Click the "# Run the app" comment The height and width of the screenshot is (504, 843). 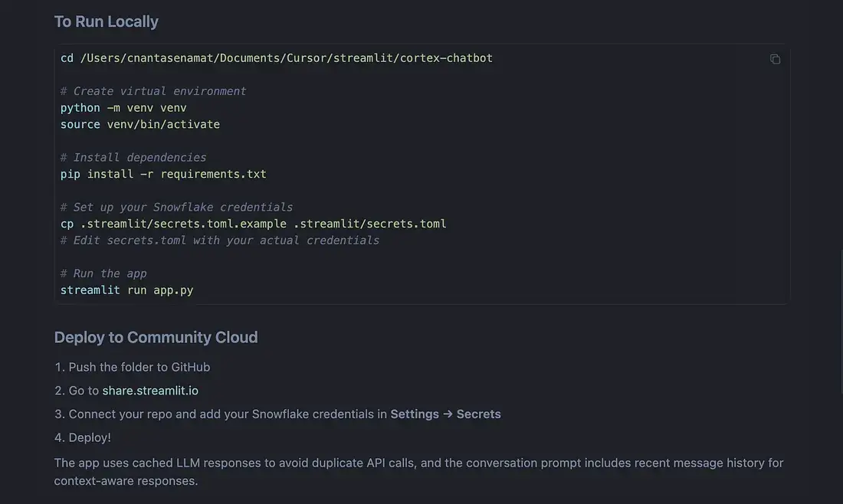103,273
